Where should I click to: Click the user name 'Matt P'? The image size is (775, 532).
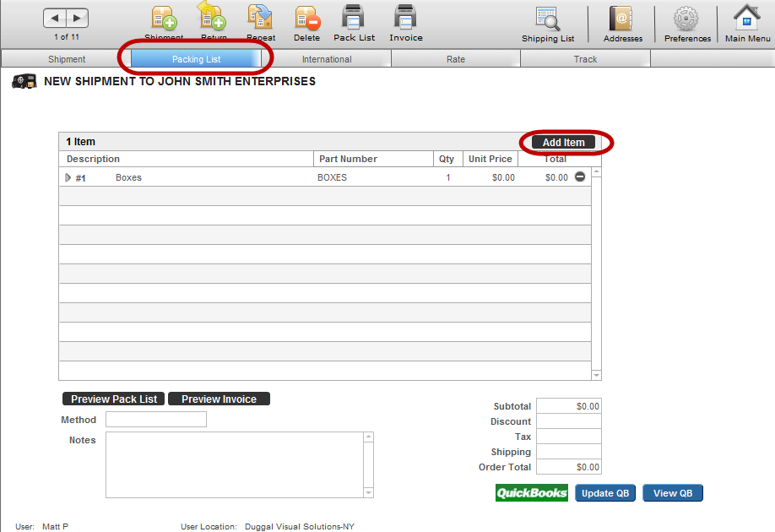[x=56, y=527]
